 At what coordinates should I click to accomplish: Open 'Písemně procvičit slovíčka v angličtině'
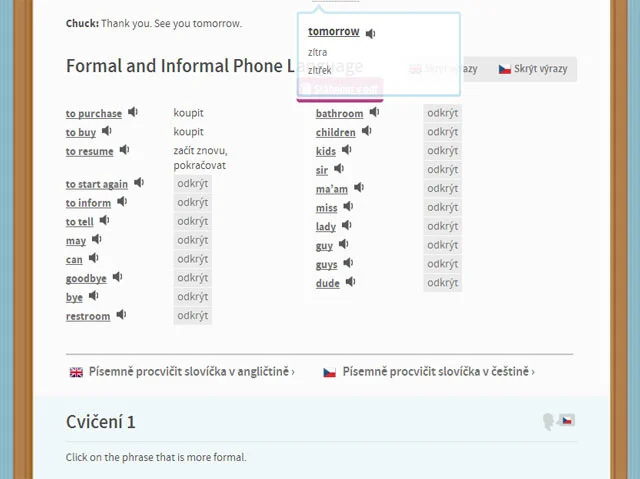tap(182, 372)
